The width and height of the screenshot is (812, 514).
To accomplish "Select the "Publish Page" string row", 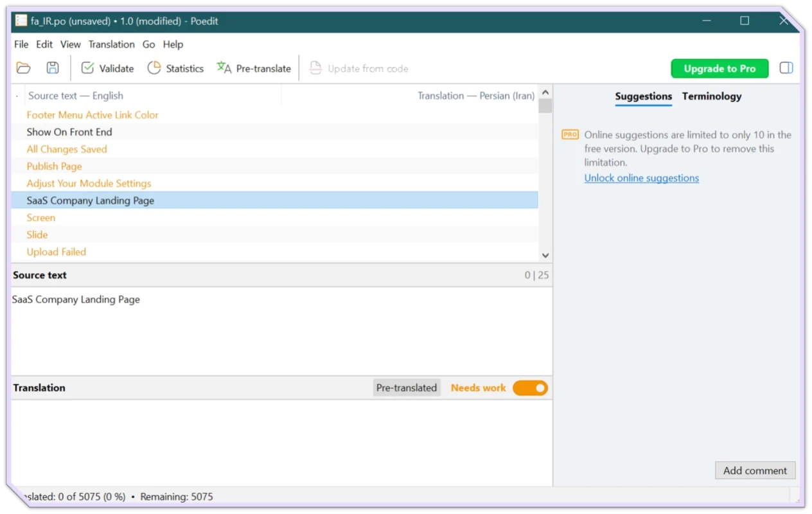I will click(x=55, y=166).
